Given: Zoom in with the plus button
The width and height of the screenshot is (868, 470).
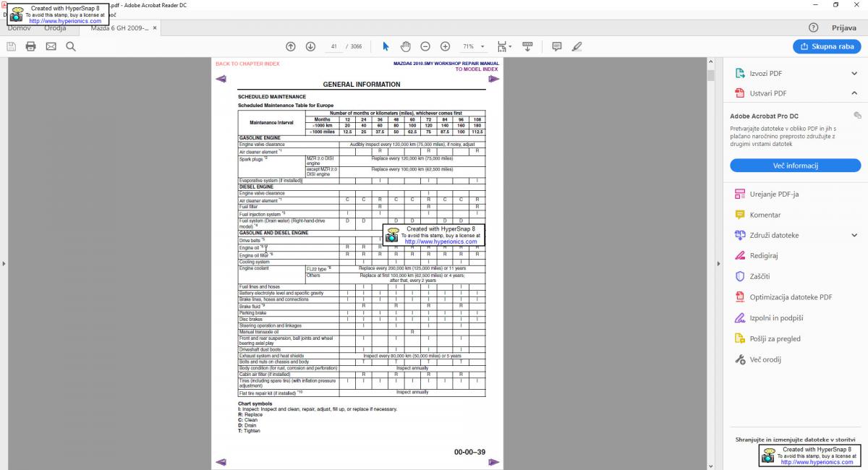Looking at the screenshot, I should click(x=445, y=46).
